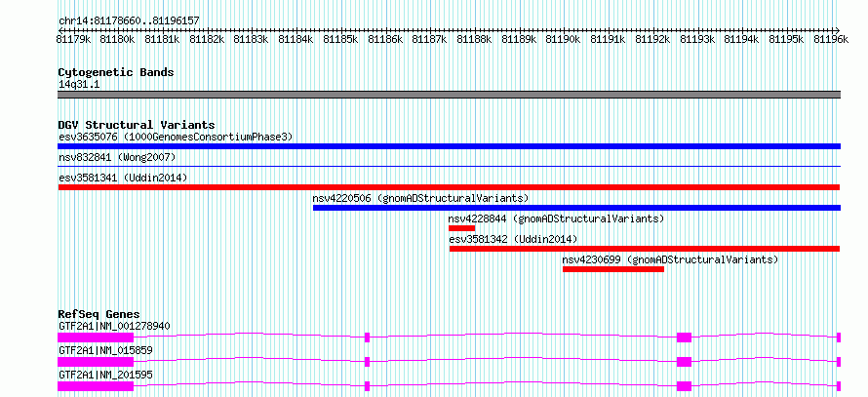This screenshot has height=397, width=868.
Task: Click the large first exon of NM_015859
Action: click(96, 362)
